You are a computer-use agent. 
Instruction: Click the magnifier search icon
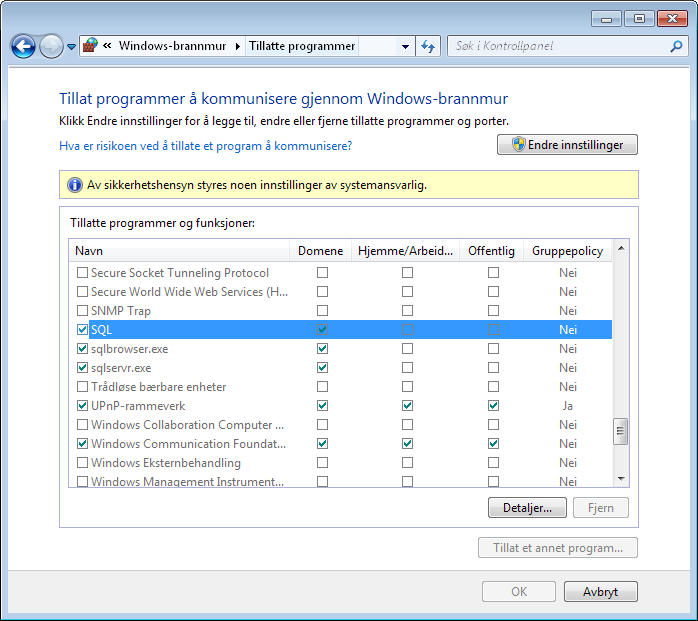point(676,46)
